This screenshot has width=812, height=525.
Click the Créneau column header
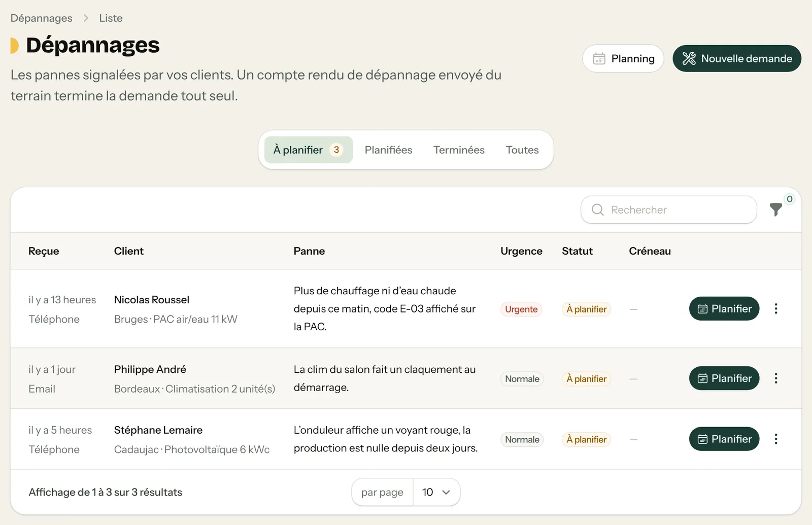(650, 251)
